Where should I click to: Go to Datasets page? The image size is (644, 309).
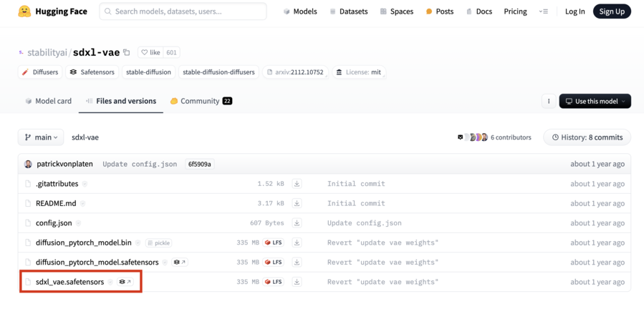tap(349, 11)
